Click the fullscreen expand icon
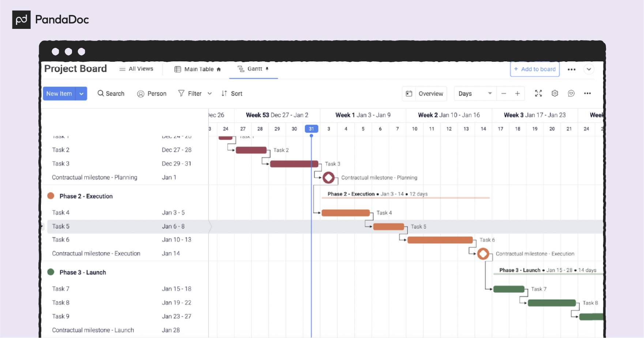This screenshot has width=644, height=338. pyautogui.click(x=538, y=94)
